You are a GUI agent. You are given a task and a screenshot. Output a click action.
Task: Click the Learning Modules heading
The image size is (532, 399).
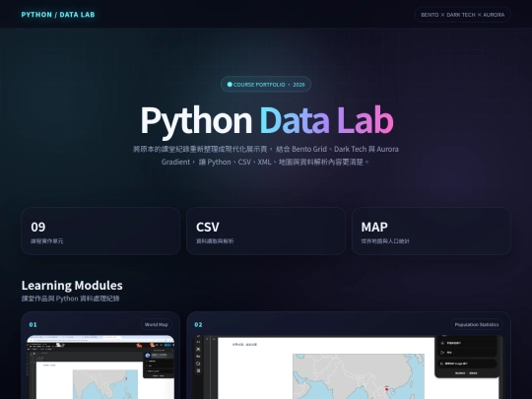[72, 286]
